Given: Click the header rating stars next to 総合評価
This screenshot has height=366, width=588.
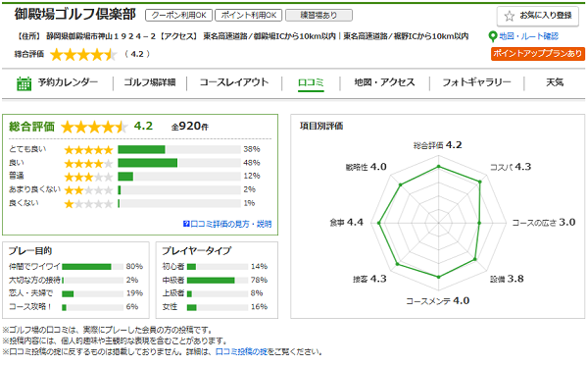Looking at the screenshot, I should (83, 55).
